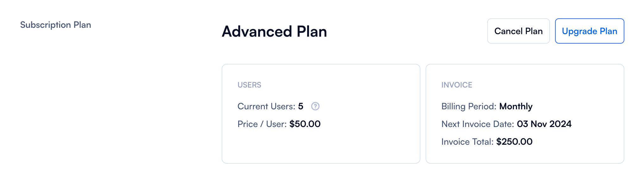Click the Current Users label text
The image size is (644, 182).
point(266,106)
